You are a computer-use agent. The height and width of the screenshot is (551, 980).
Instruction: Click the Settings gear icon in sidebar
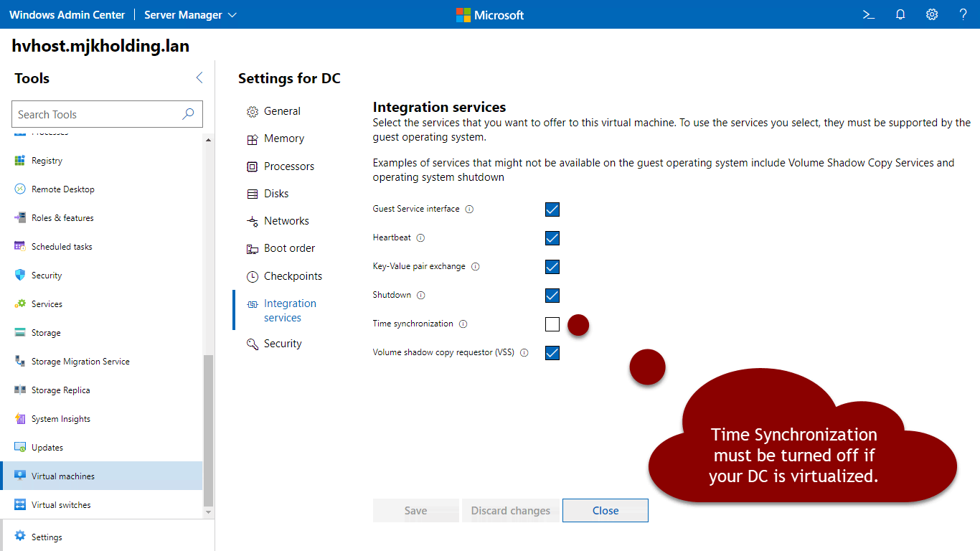[20, 537]
